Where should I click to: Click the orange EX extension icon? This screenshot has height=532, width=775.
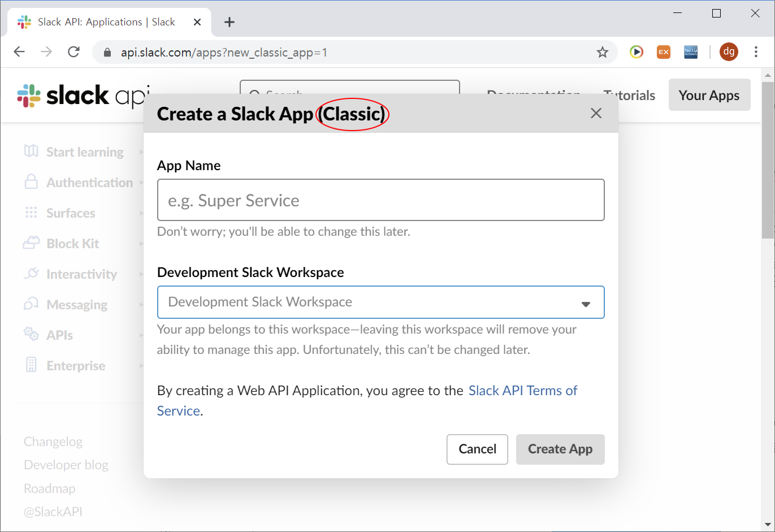(664, 52)
